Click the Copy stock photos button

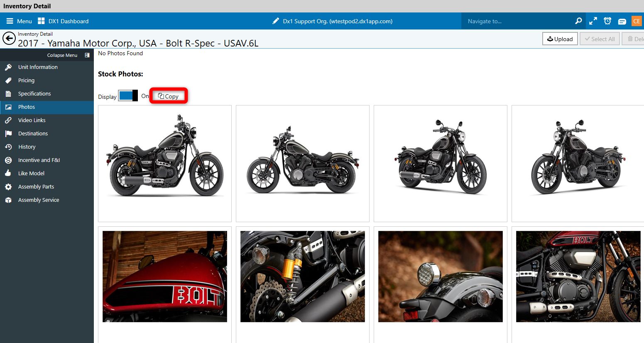click(169, 96)
